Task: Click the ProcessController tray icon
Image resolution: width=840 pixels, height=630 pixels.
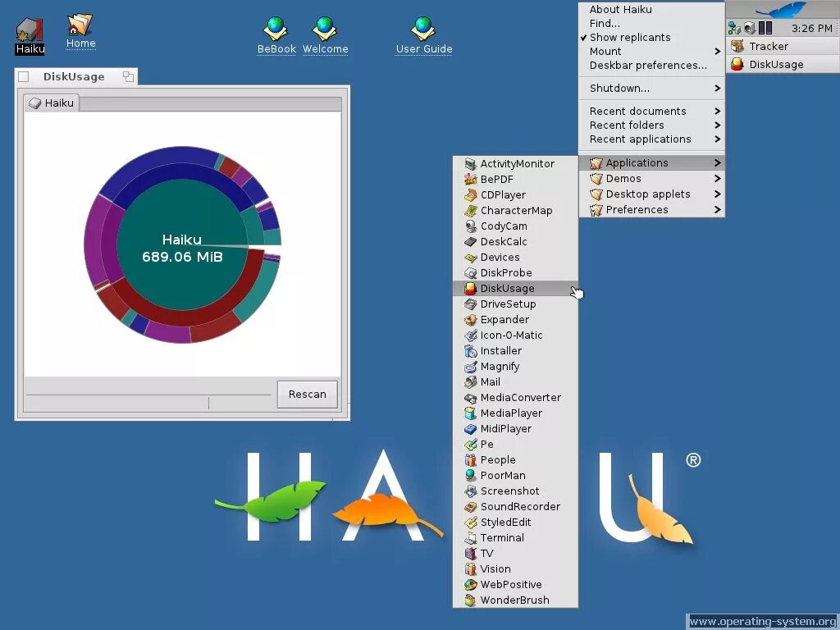Action: coord(765,28)
